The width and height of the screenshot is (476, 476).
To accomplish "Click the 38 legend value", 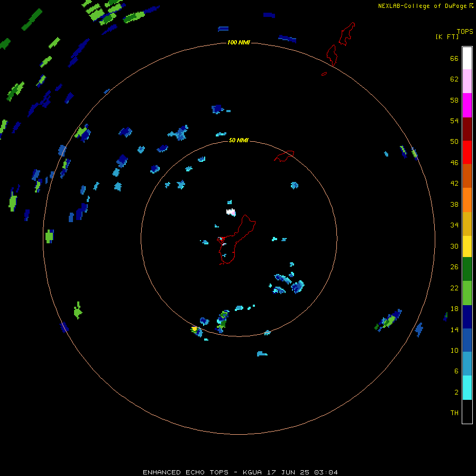I will [454, 204].
